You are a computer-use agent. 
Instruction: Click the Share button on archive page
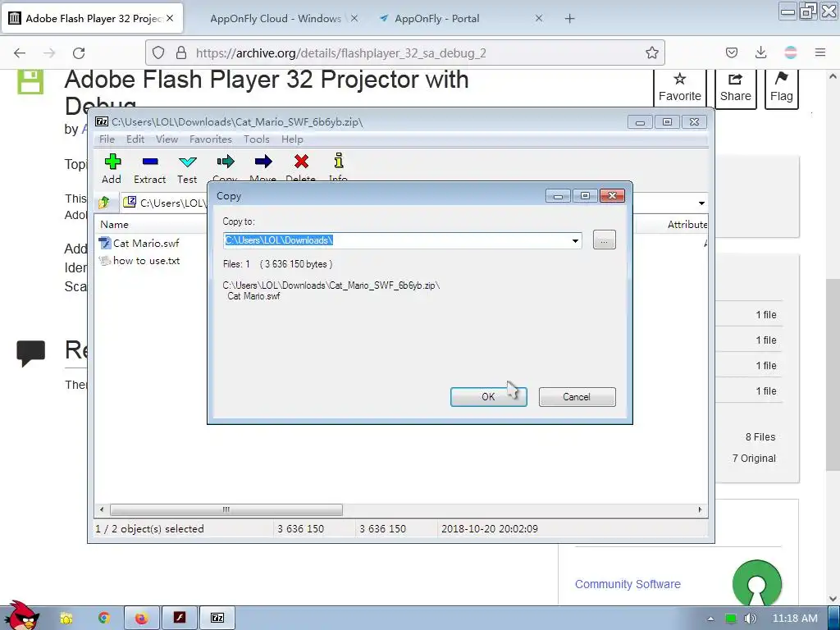[x=736, y=87]
